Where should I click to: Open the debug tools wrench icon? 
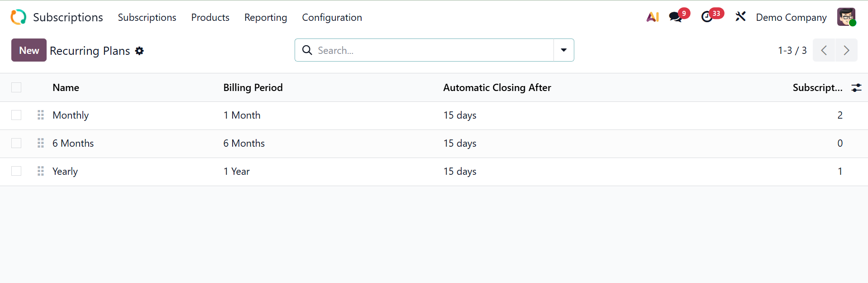pyautogui.click(x=740, y=17)
